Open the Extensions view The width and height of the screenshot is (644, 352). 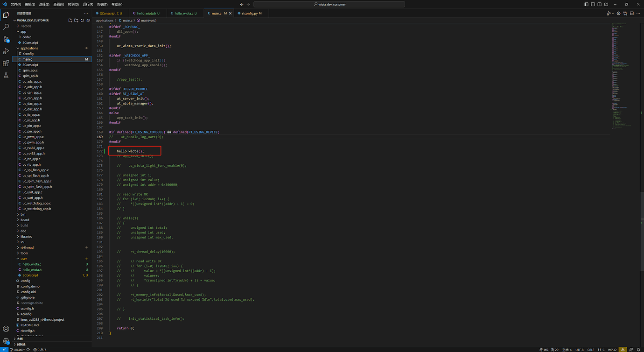(x=6, y=63)
